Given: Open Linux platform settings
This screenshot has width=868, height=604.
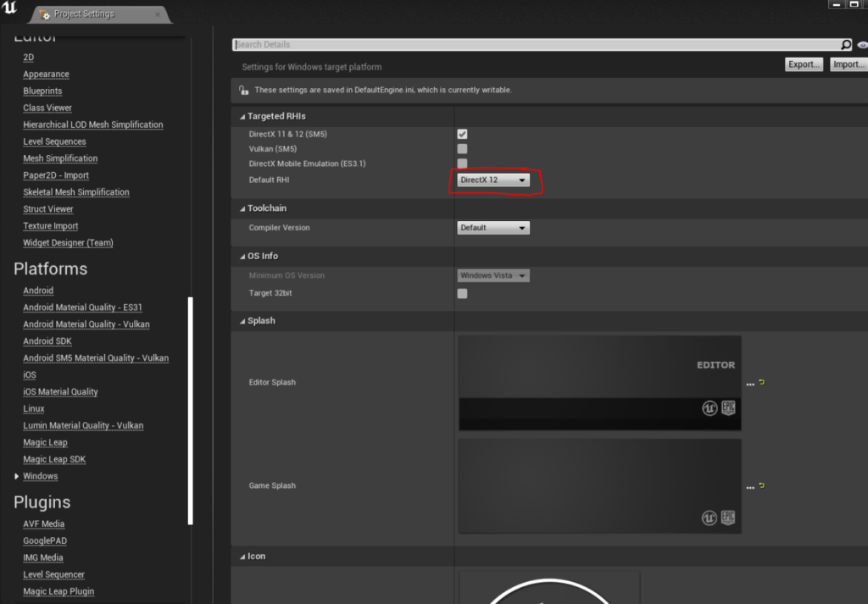Looking at the screenshot, I should pyautogui.click(x=34, y=409).
